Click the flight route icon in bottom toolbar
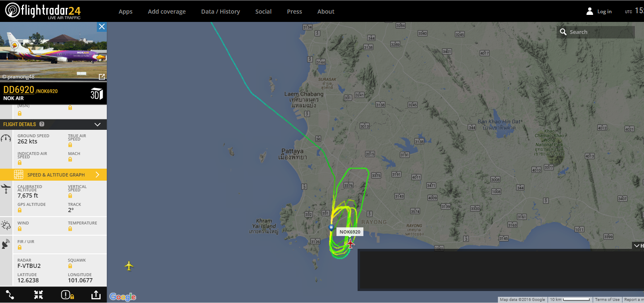 (x=10, y=295)
